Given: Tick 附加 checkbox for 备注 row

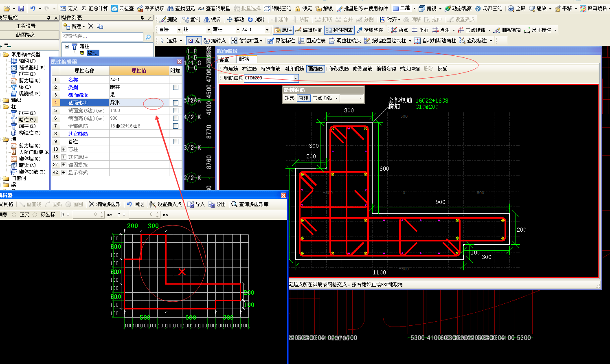Looking at the screenshot, I should [176, 141].
